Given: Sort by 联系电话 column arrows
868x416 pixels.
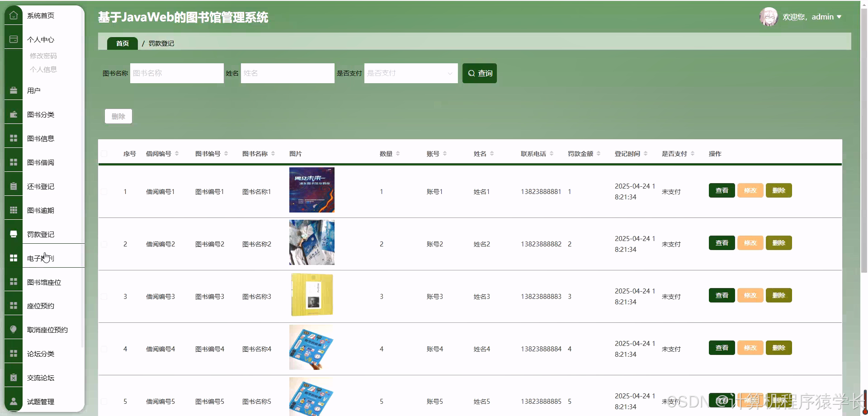Looking at the screenshot, I should (x=552, y=154).
